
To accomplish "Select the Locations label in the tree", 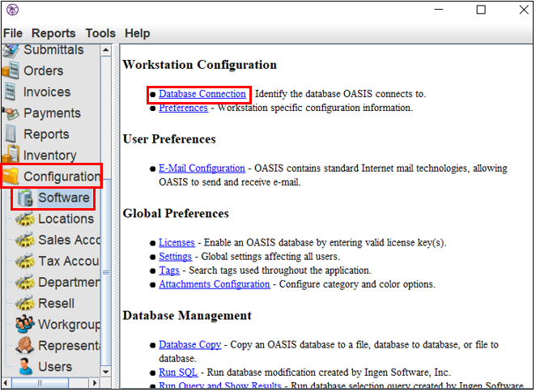I will click(66, 219).
